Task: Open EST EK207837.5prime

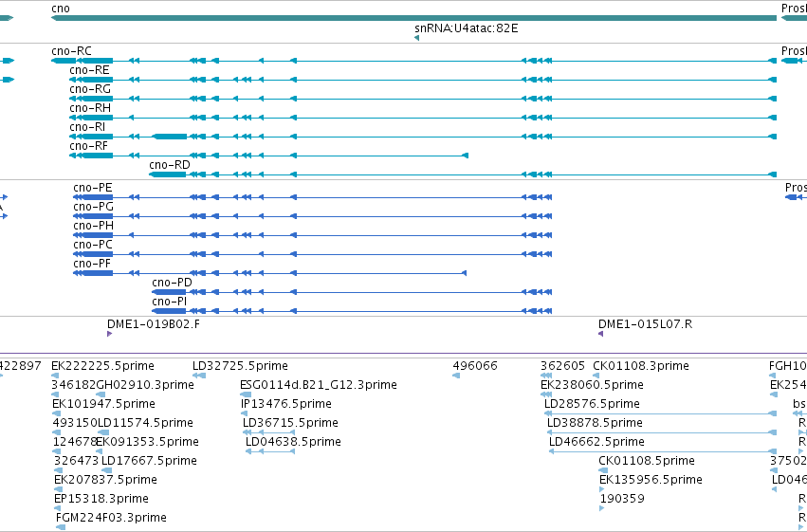Action: click(105, 480)
